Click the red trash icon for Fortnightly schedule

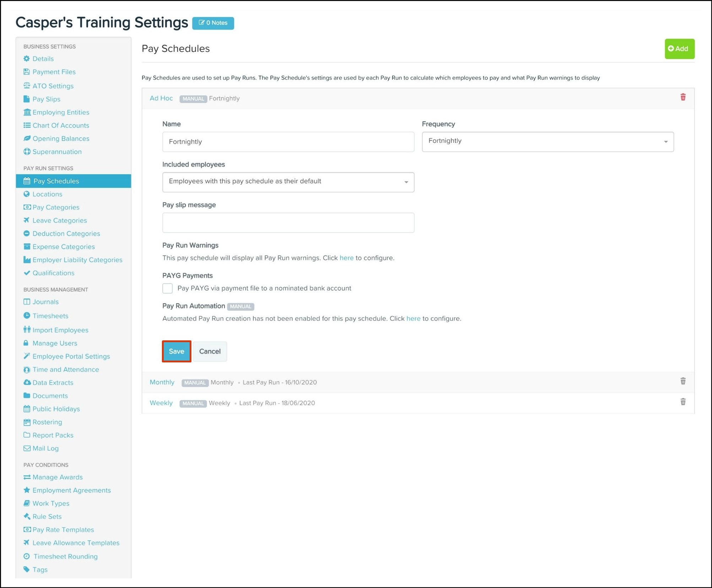coord(683,97)
